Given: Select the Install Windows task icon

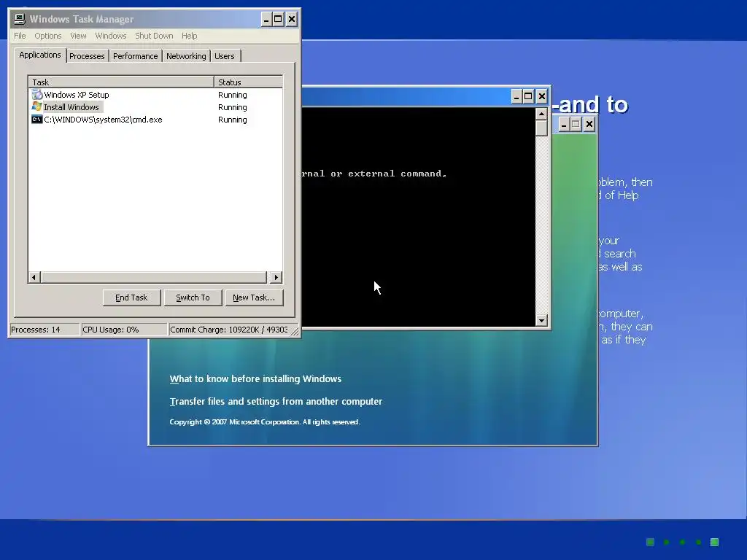Looking at the screenshot, I should coord(36,106).
